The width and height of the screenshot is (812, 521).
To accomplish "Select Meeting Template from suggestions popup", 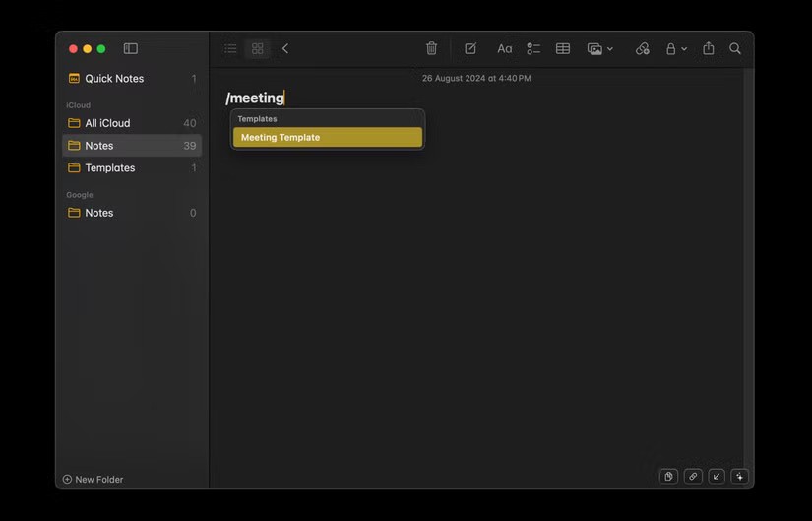I will (x=327, y=137).
